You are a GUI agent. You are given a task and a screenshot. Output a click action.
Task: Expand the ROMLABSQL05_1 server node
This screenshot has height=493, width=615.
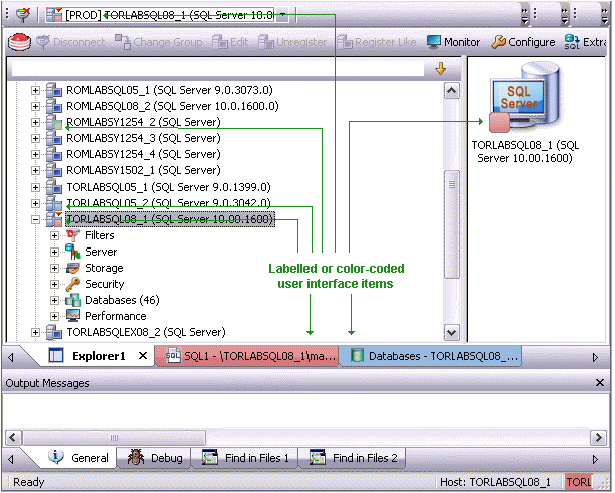click(35, 91)
